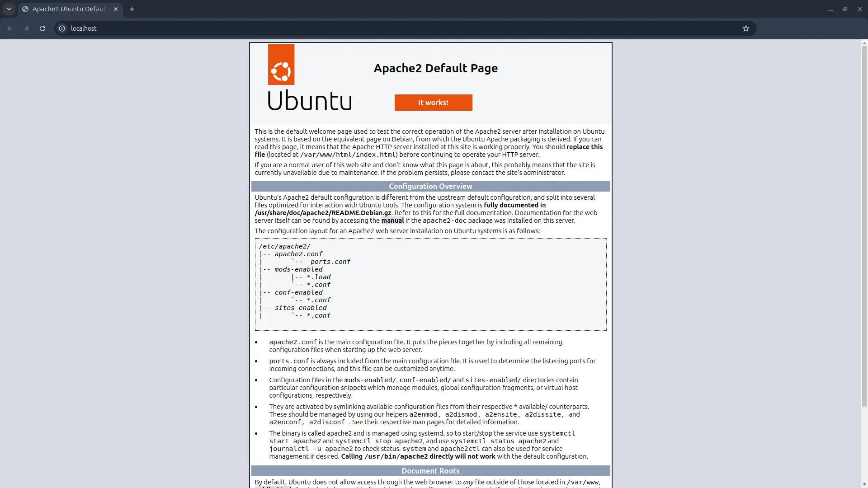View site information icon in address bar

tap(62, 28)
